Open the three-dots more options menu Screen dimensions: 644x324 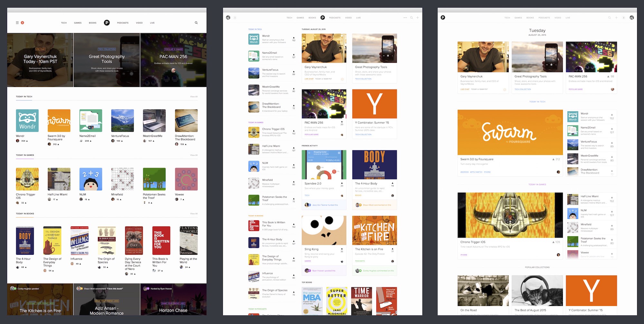click(x=405, y=18)
